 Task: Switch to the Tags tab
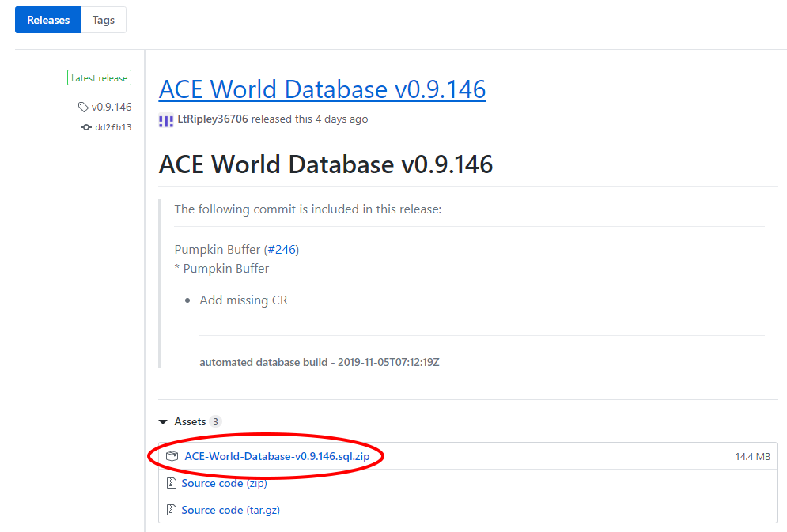(104, 20)
